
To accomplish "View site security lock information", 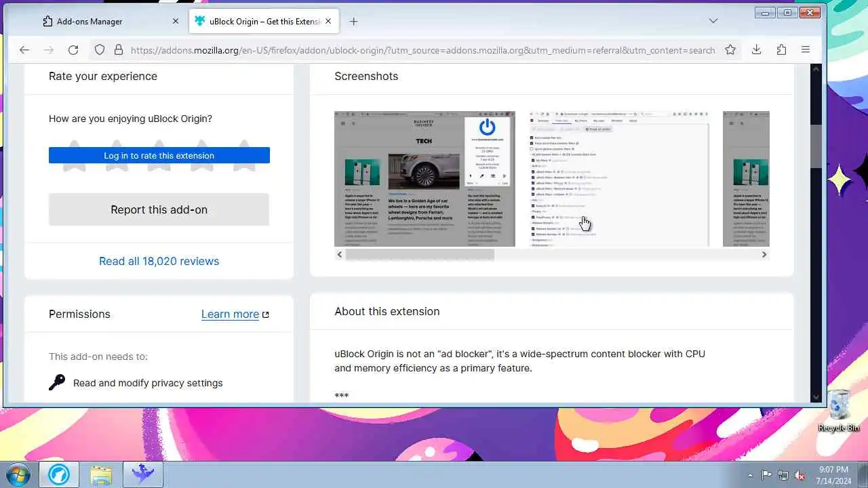I will (118, 49).
